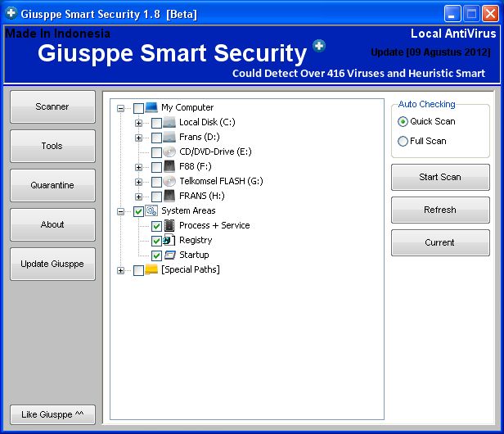The height and width of the screenshot is (434, 504).
Task: Click the Startup icon
Action: [x=169, y=255]
